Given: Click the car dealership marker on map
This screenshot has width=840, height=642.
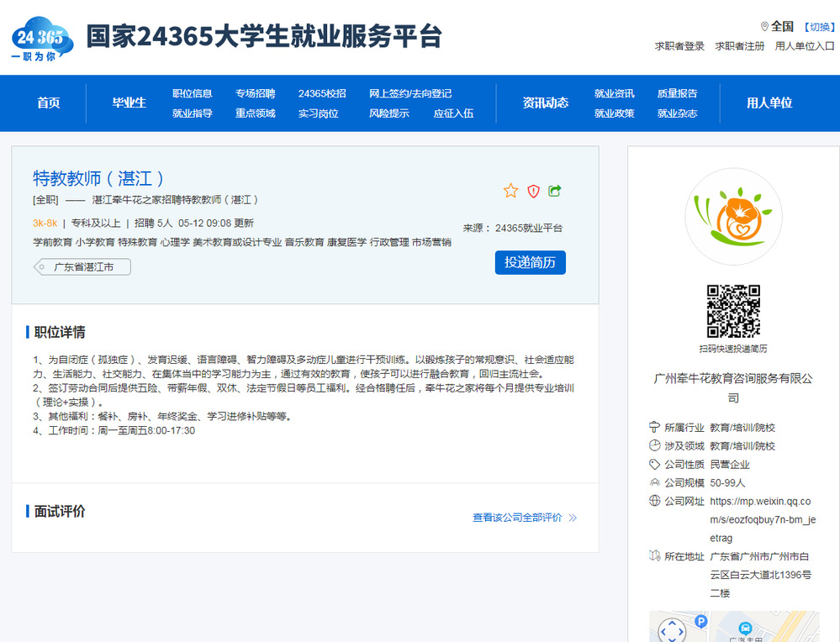Looking at the screenshot, I should (744, 628).
